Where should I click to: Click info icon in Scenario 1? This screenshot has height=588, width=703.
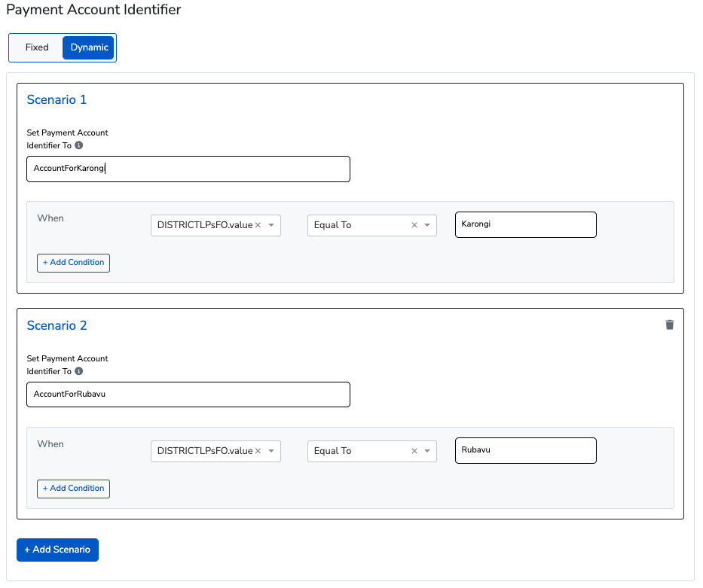[79, 145]
